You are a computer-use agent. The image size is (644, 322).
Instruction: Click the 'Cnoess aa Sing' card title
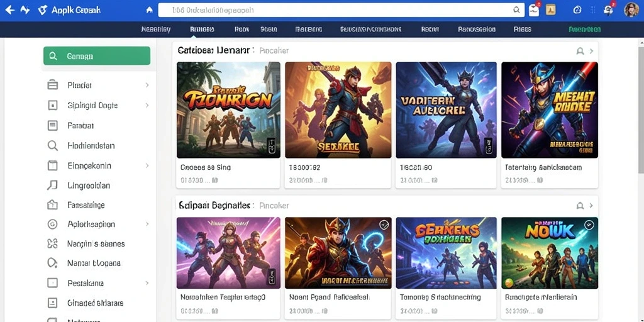pos(206,167)
